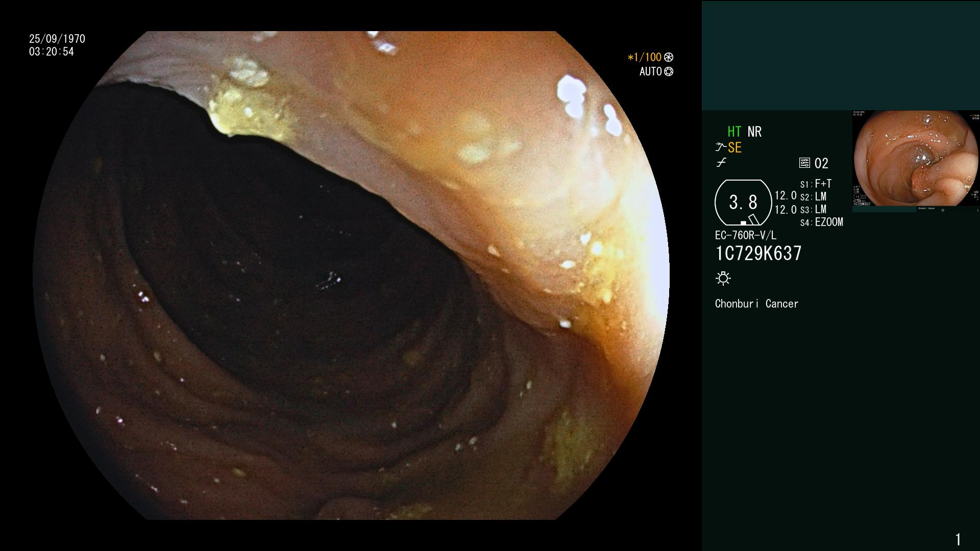Viewport: 980px width, 551px height.
Task: Select the green HT indicator
Action: [x=734, y=132]
